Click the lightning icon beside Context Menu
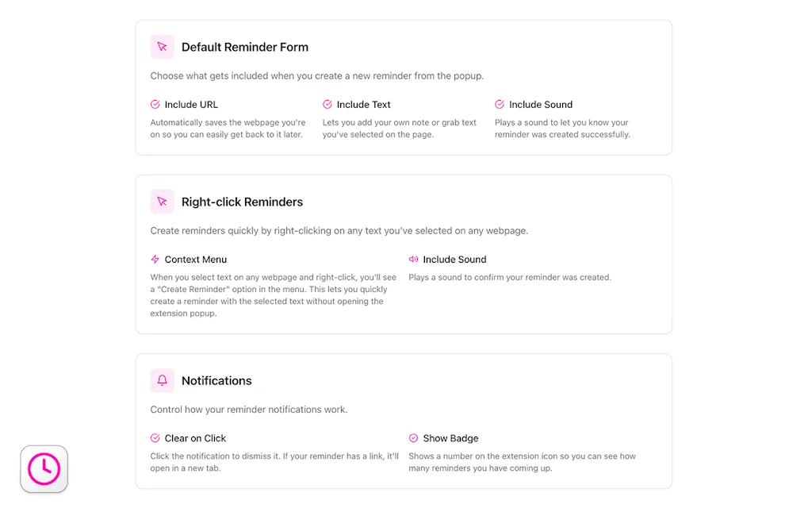The height and width of the screenshot is (508, 812). (x=155, y=259)
